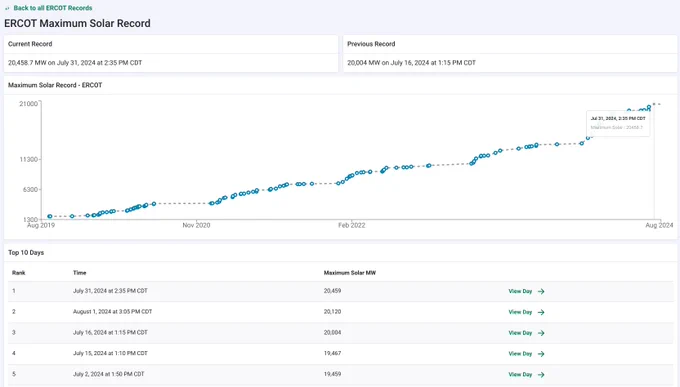Click the Time column header
The height and width of the screenshot is (387, 680).
(79, 273)
